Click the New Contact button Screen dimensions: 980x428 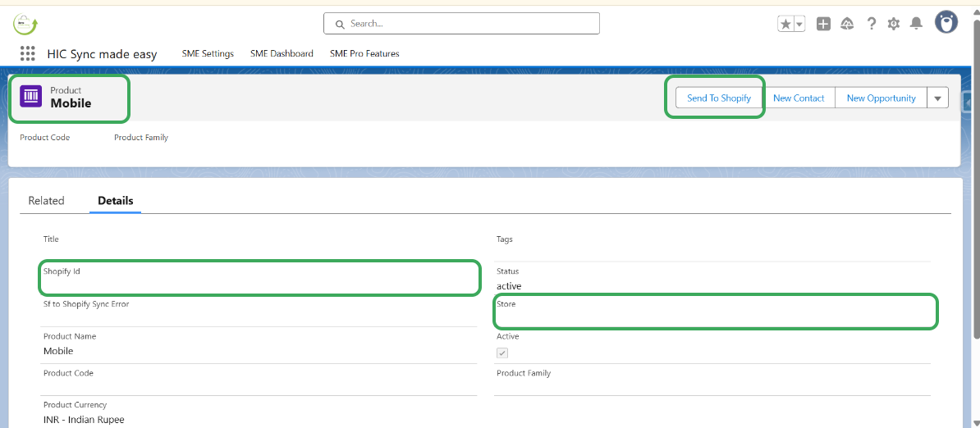point(798,98)
